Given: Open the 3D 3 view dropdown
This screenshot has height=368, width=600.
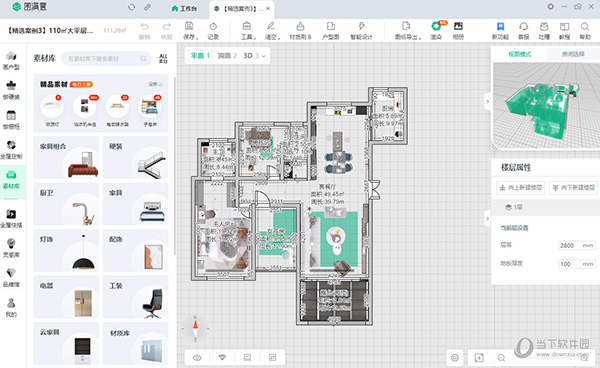Looking at the screenshot, I should (x=254, y=56).
